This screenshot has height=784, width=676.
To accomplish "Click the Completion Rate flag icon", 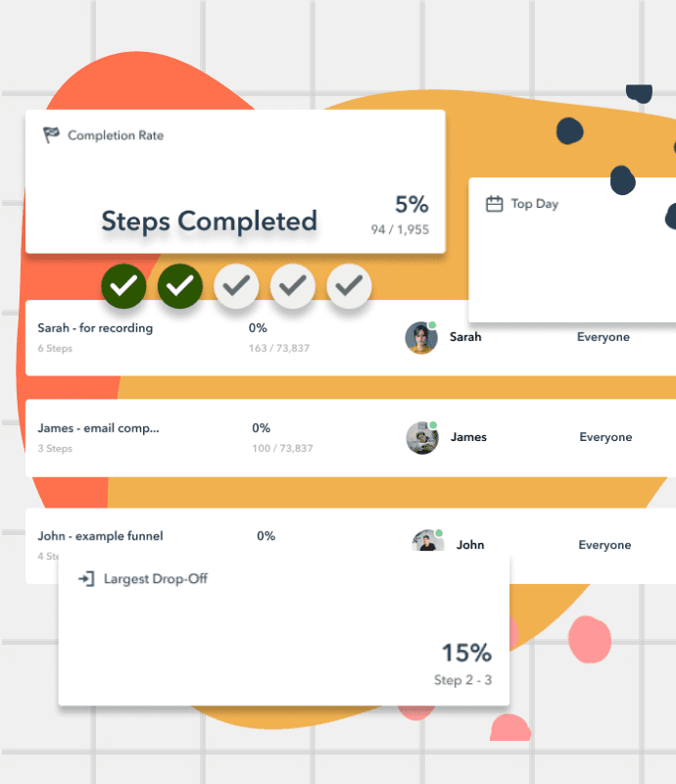I will [x=51, y=135].
